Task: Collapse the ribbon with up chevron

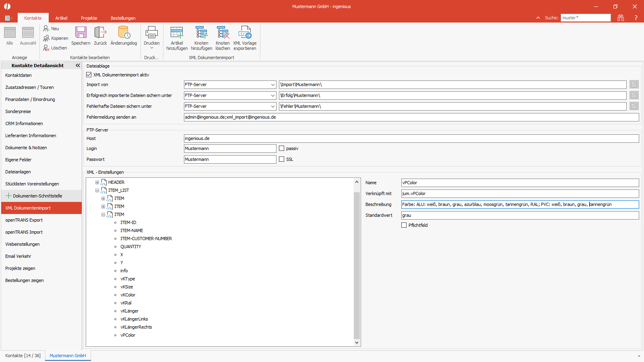Action: tap(538, 18)
